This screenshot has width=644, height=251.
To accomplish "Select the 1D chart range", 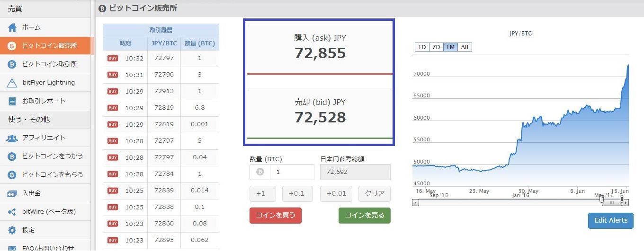I will pos(422,47).
